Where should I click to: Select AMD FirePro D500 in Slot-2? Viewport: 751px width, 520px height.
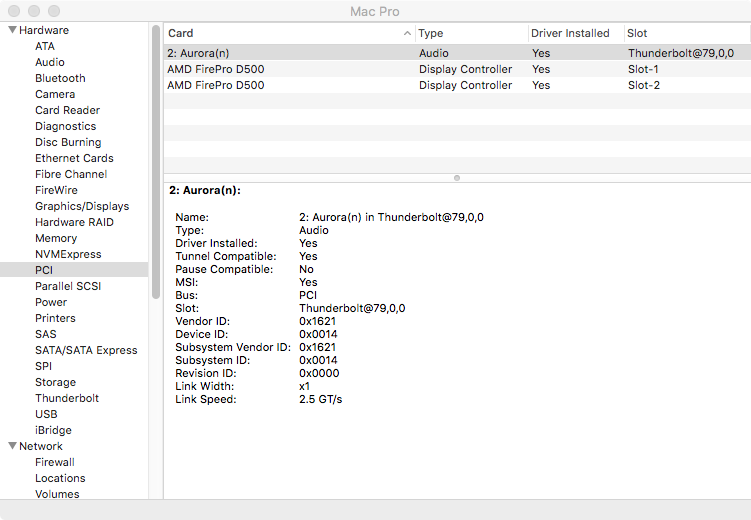click(457, 85)
